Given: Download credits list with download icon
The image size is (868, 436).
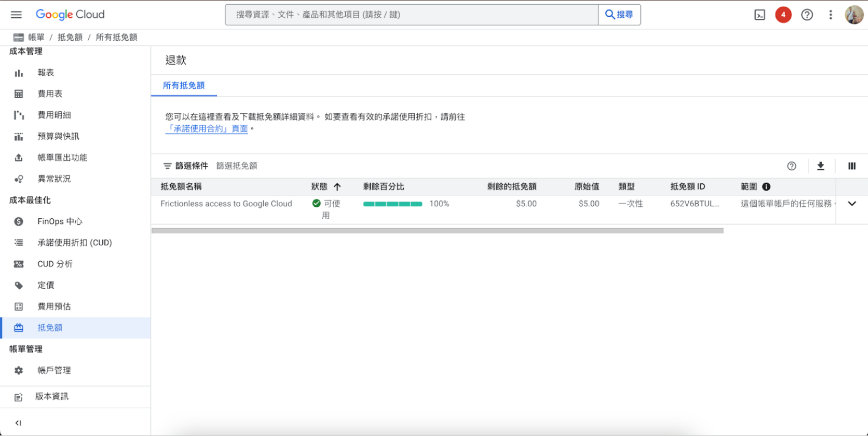Looking at the screenshot, I should pyautogui.click(x=820, y=166).
